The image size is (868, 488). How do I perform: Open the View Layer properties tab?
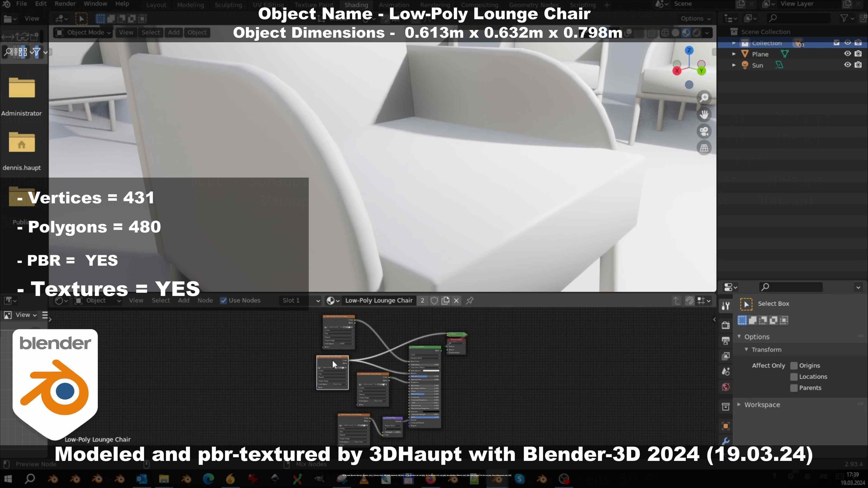(x=725, y=356)
